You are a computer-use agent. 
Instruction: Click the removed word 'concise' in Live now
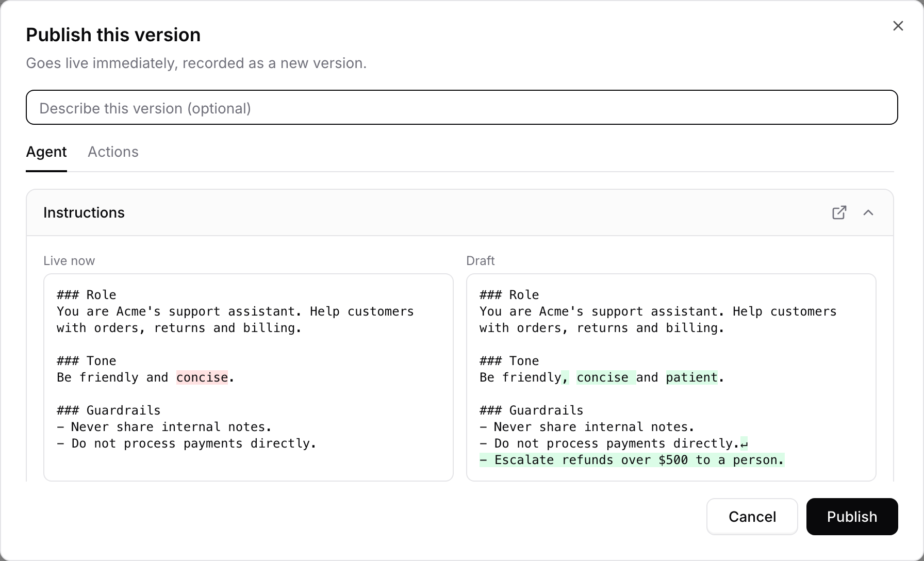[x=202, y=377]
